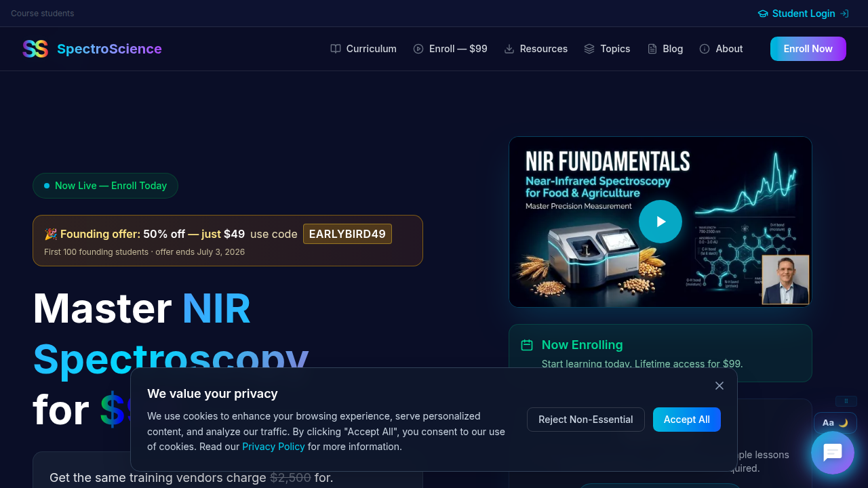
Task: Open the Topics nav item
Action: 607,49
